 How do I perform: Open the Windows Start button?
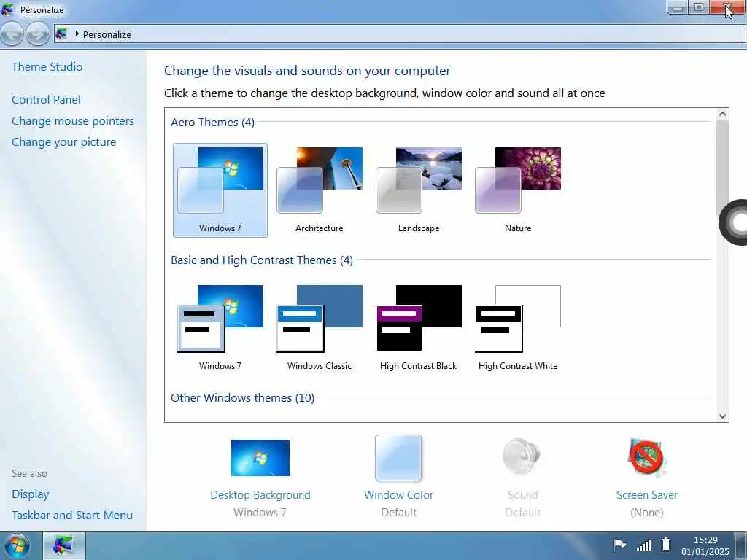(x=16, y=545)
